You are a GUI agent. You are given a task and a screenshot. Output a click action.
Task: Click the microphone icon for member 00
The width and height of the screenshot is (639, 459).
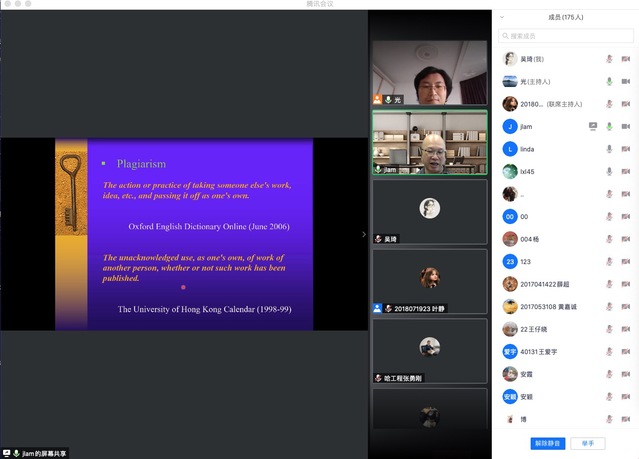(x=609, y=217)
